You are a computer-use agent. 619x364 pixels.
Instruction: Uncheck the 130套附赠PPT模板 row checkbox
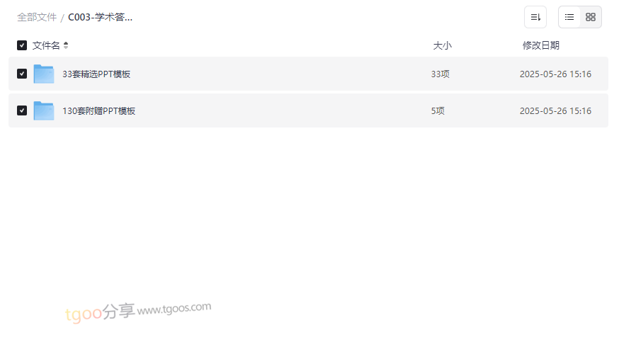tap(22, 110)
